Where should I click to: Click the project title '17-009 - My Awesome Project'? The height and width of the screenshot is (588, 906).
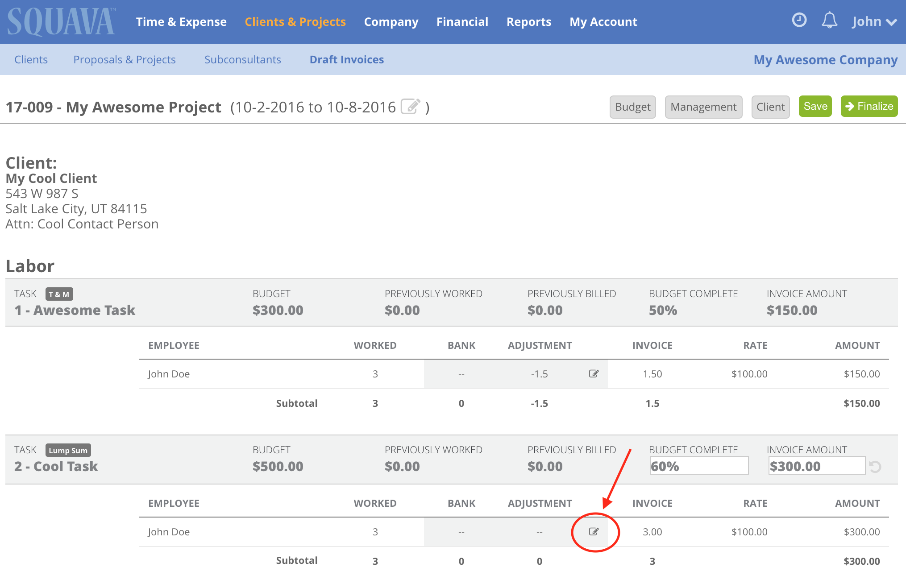coord(113,107)
